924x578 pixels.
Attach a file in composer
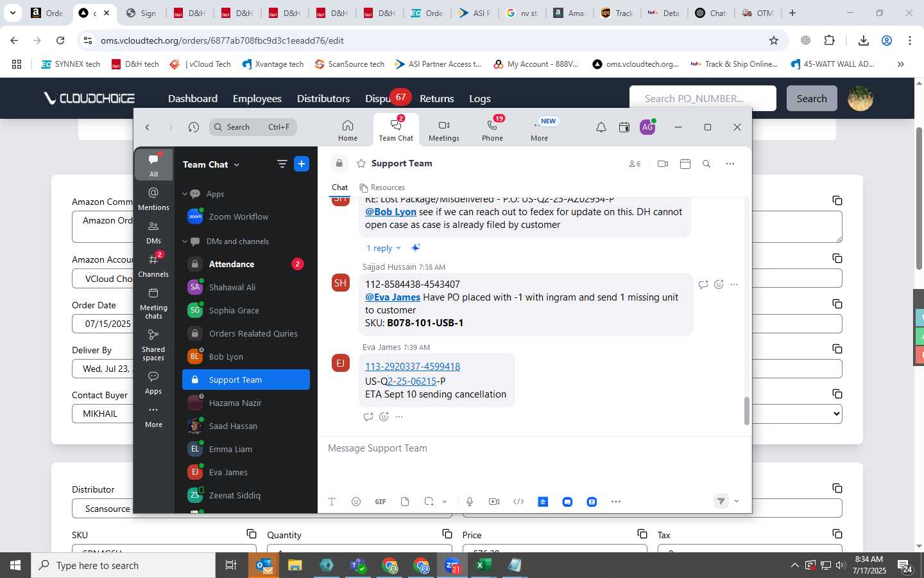405,502
